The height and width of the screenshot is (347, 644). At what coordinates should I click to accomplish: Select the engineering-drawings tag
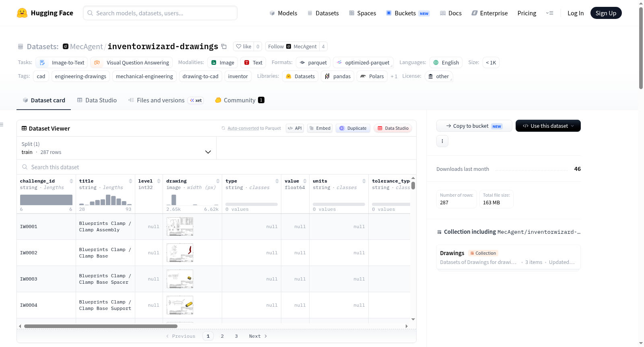pos(80,76)
